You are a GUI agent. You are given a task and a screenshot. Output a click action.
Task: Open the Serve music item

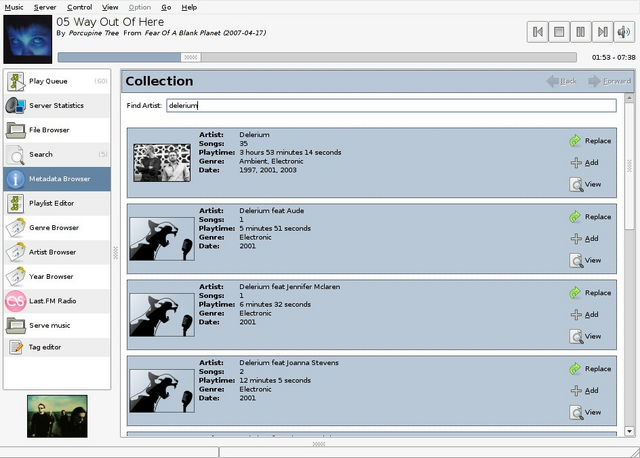click(x=57, y=325)
